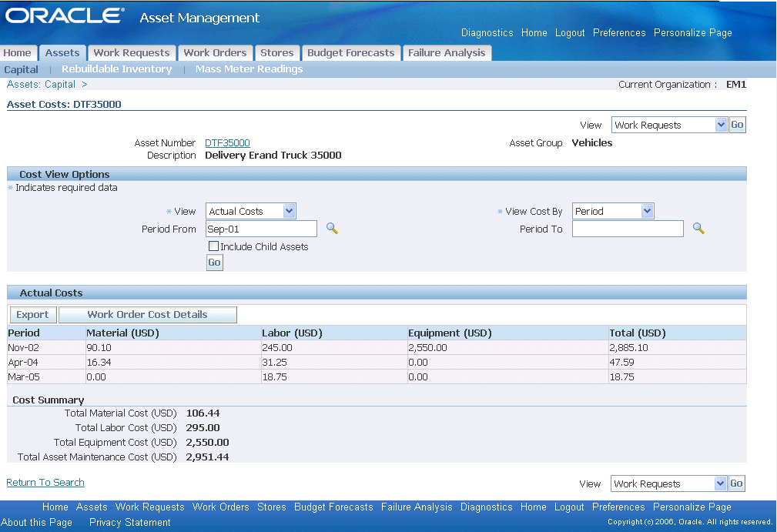Click the 2,951.44 total maintenance cost value

(208, 457)
